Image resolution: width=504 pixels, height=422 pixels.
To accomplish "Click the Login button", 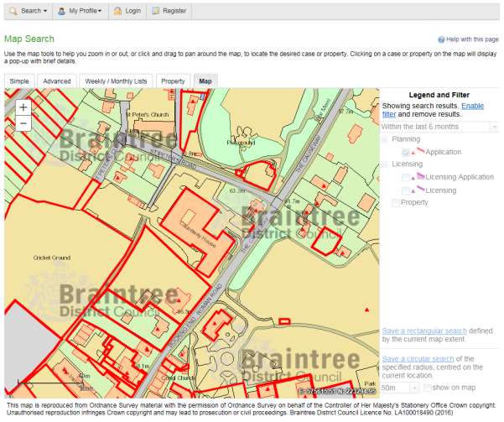I will pos(127,11).
